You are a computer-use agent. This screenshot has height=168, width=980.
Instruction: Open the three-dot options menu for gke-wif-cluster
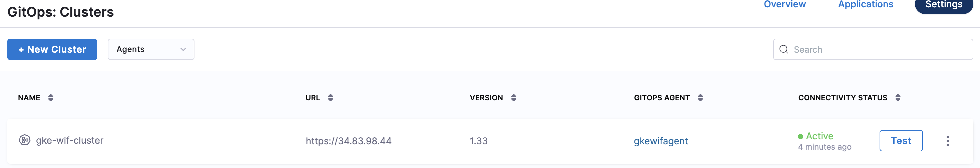point(948,141)
